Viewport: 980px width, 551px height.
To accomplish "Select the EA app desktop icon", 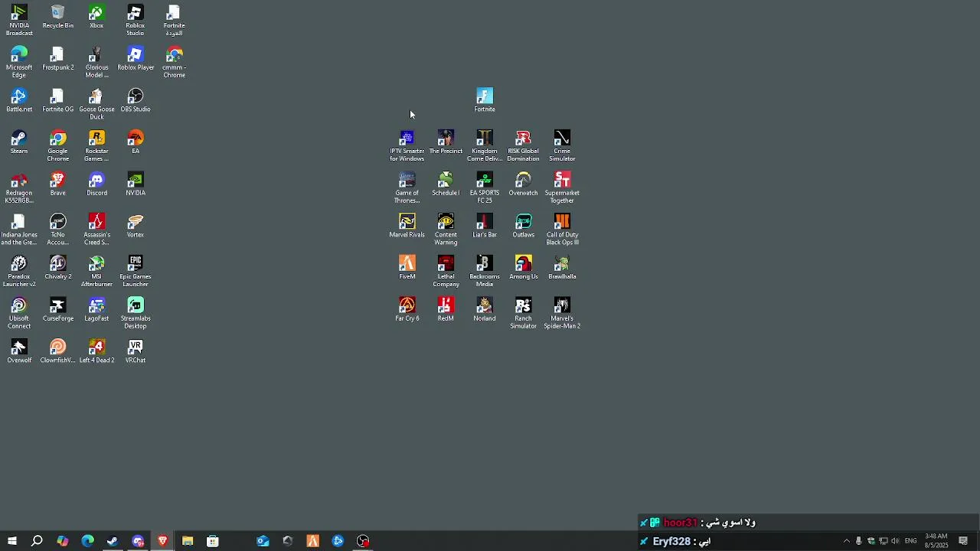I will (x=136, y=142).
